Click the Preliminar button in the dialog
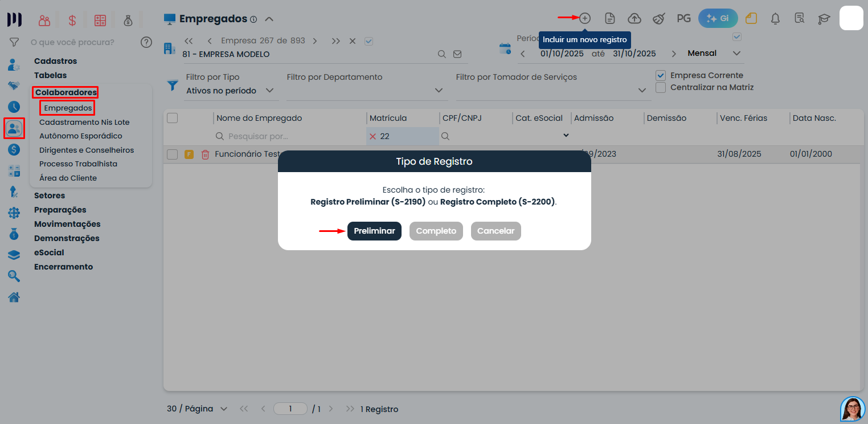Viewport: 868px width, 424px height. coord(374,231)
